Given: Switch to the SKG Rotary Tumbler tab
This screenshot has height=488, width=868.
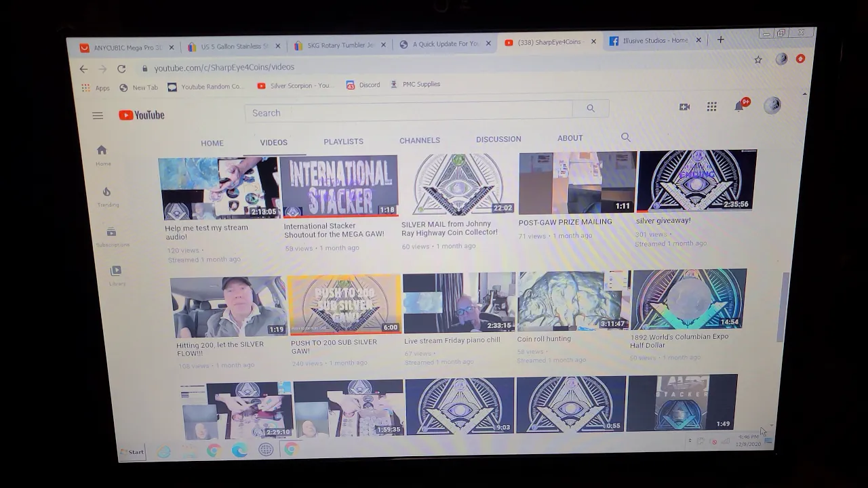Looking at the screenshot, I should pos(340,45).
